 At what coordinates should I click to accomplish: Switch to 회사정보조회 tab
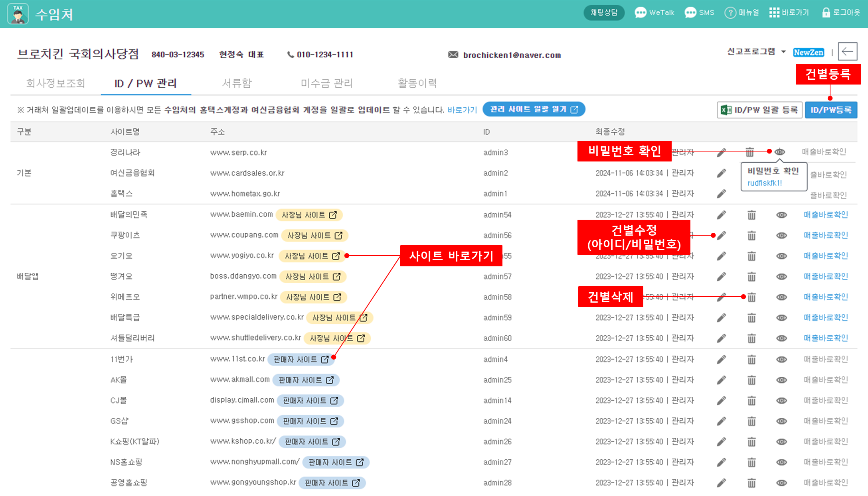pyautogui.click(x=55, y=83)
